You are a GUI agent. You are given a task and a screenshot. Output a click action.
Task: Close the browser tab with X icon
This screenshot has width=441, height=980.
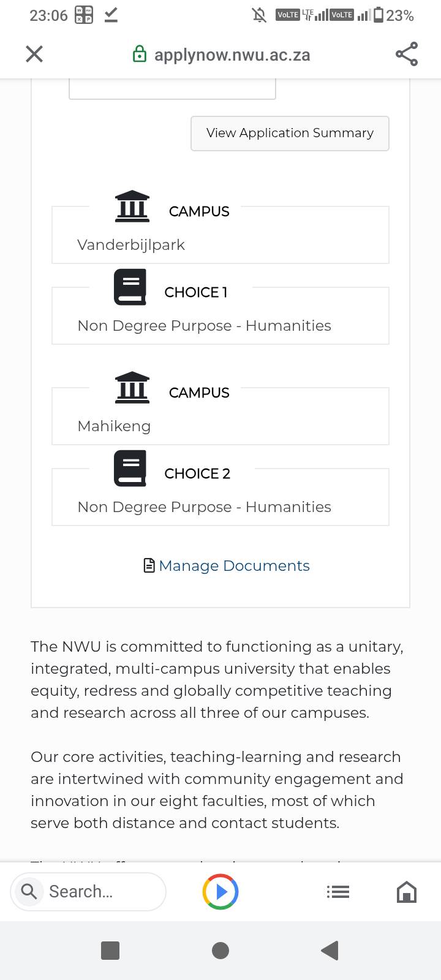(34, 54)
